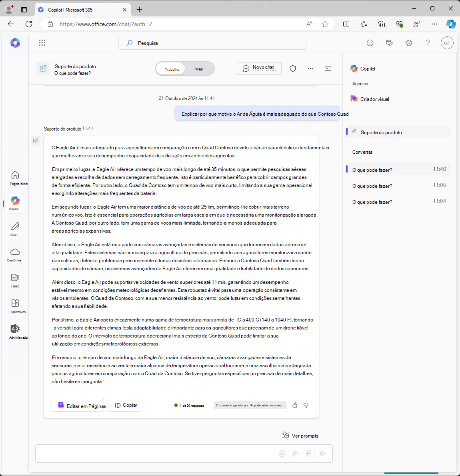Image resolution: width=460 pixels, height=476 pixels.
Task: Select Copilot in the right panel
Action: tap(363, 68)
